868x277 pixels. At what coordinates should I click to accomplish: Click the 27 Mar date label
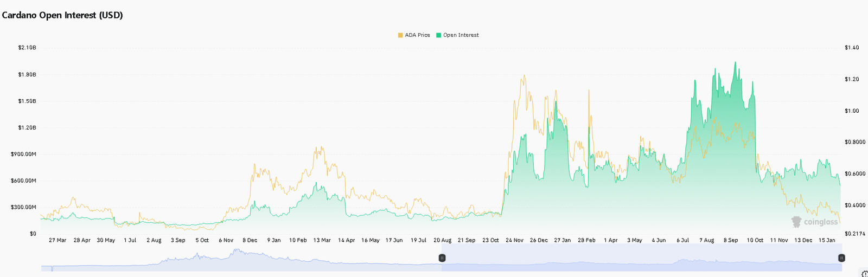point(58,240)
